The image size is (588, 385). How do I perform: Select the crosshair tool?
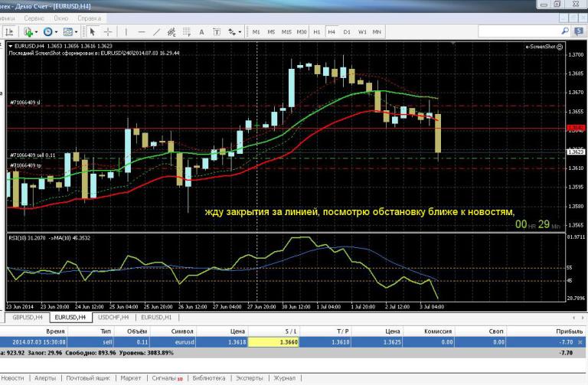(x=108, y=32)
